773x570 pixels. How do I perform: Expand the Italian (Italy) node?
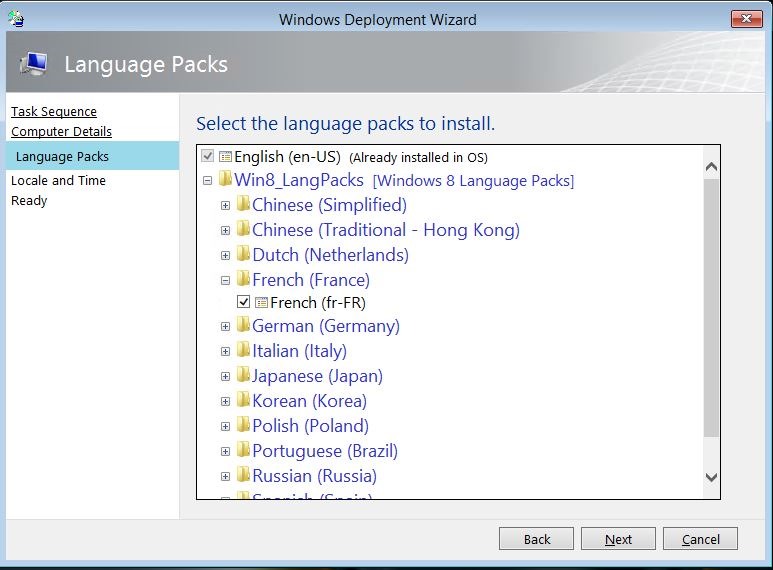(225, 352)
